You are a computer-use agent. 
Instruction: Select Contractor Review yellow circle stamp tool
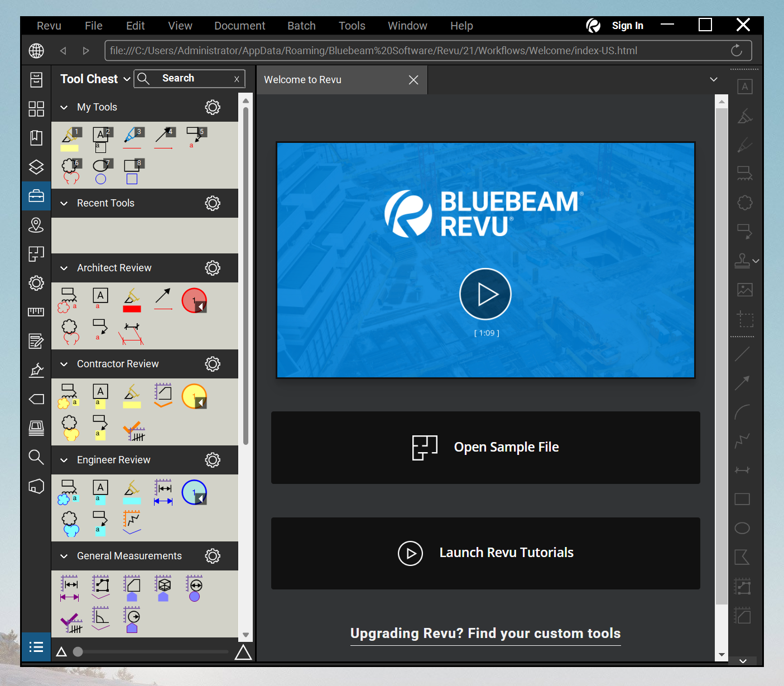coord(194,396)
